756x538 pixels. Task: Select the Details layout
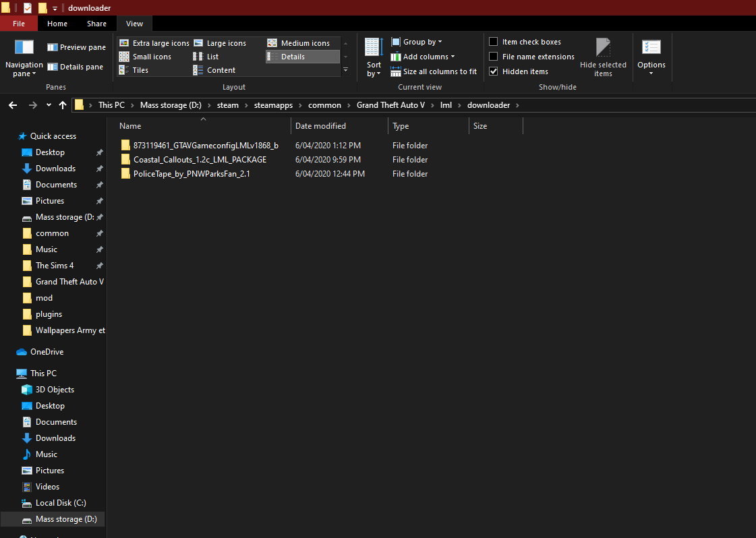click(x=303, y=57)
